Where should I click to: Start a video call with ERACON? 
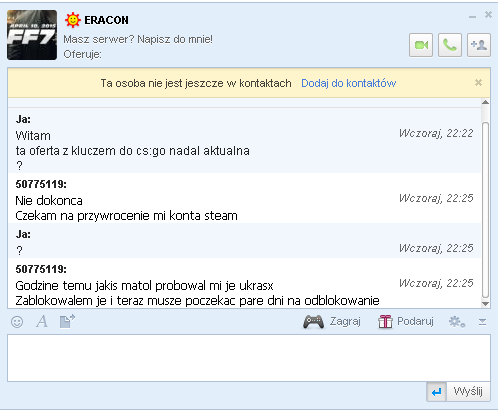(x=421, y=45)
